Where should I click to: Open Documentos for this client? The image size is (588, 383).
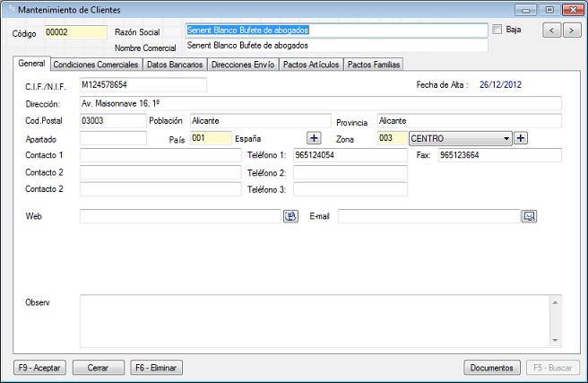(492, 368)
